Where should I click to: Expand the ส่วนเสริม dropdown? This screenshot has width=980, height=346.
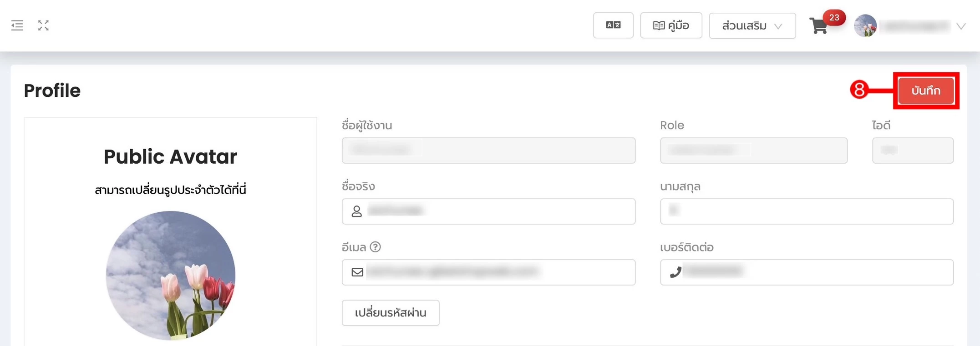point(752,26)
